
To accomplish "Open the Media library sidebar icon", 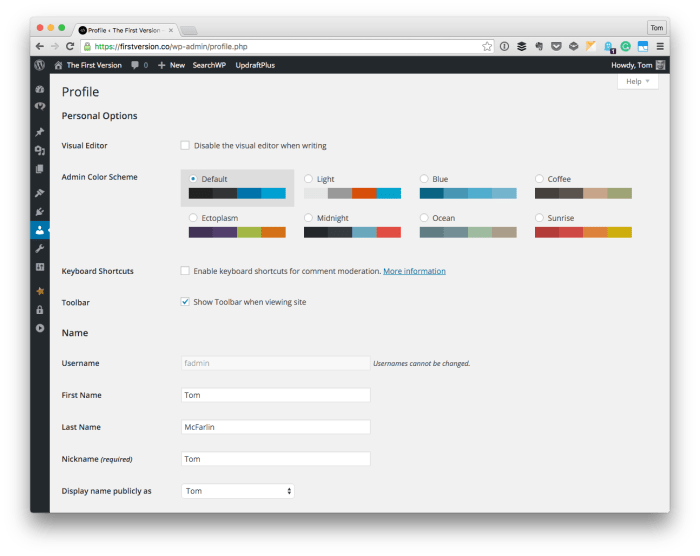I will click(x=40, y=150).
